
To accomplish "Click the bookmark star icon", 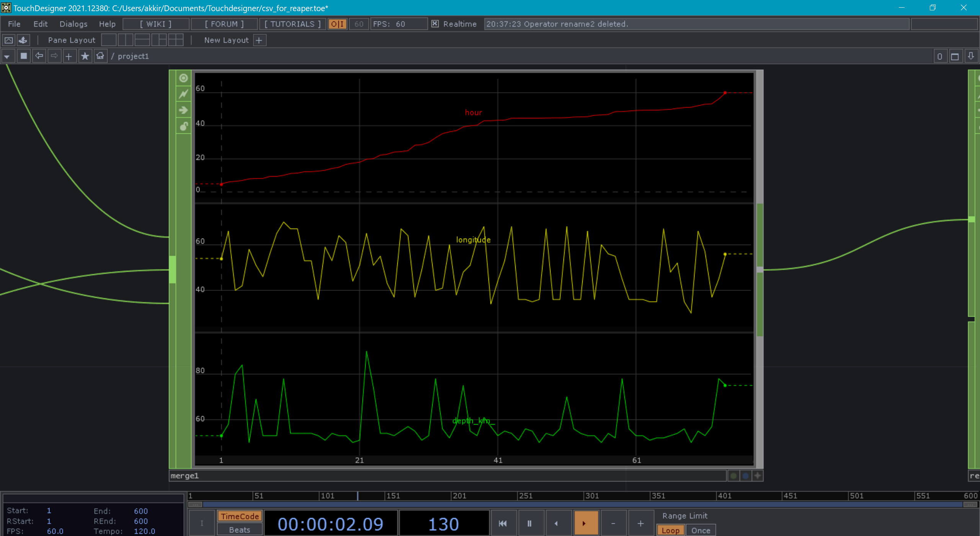I will coord(85,56).
